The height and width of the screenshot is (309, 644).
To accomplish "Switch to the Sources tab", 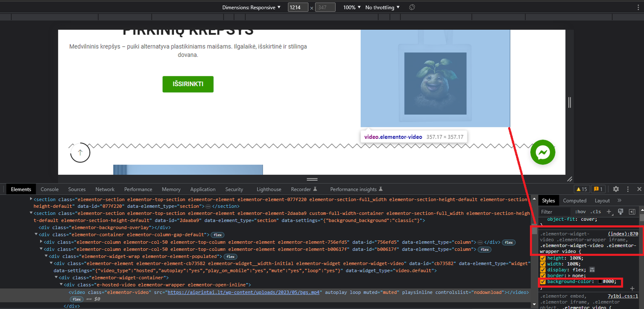I will point(77,189).
